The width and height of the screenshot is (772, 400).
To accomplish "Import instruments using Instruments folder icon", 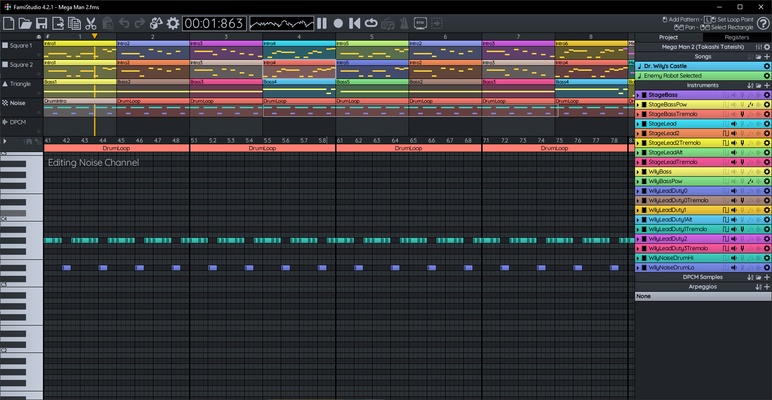I will (759, 85).
